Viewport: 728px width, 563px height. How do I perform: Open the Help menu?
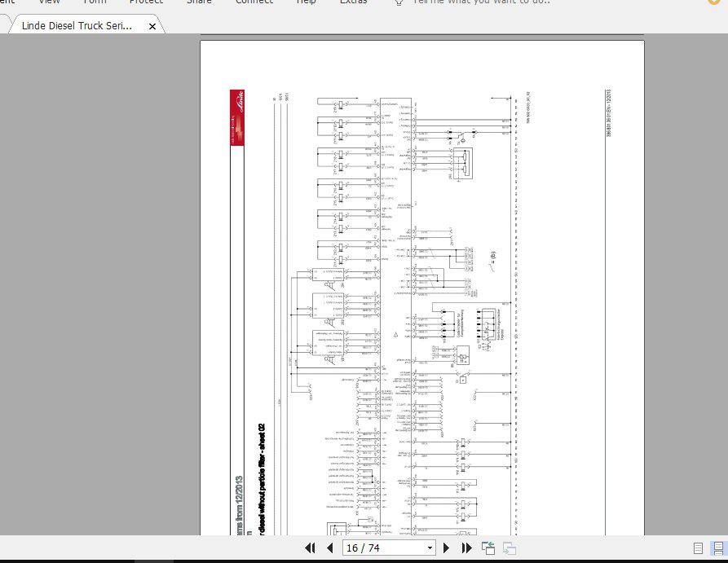tap(306, 2)
